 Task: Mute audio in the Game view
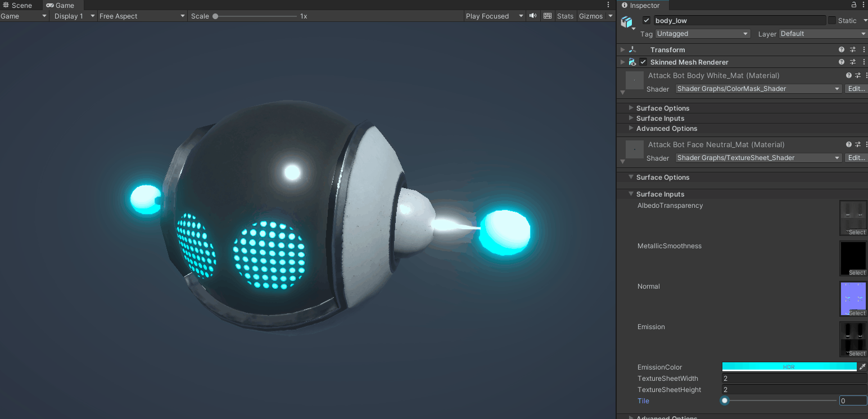[532, 16]
